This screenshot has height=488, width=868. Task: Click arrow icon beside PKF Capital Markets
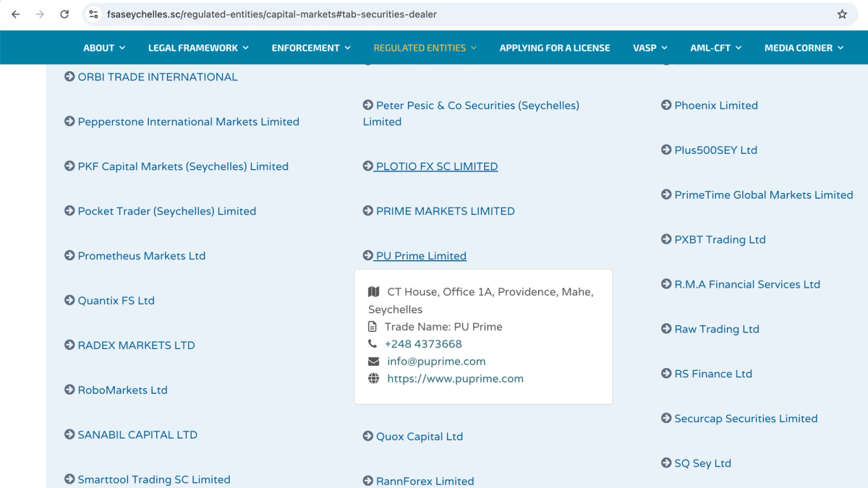[x=69, y=166]
